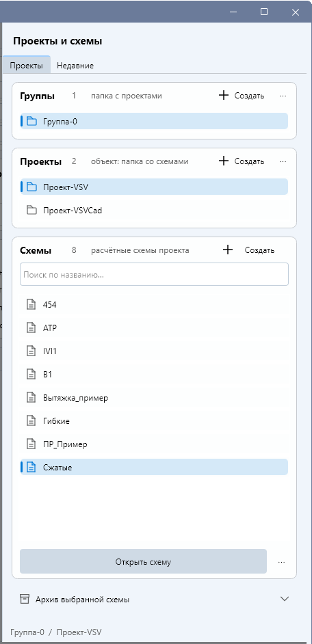Select scheme АТР in the list

[154, 327]
